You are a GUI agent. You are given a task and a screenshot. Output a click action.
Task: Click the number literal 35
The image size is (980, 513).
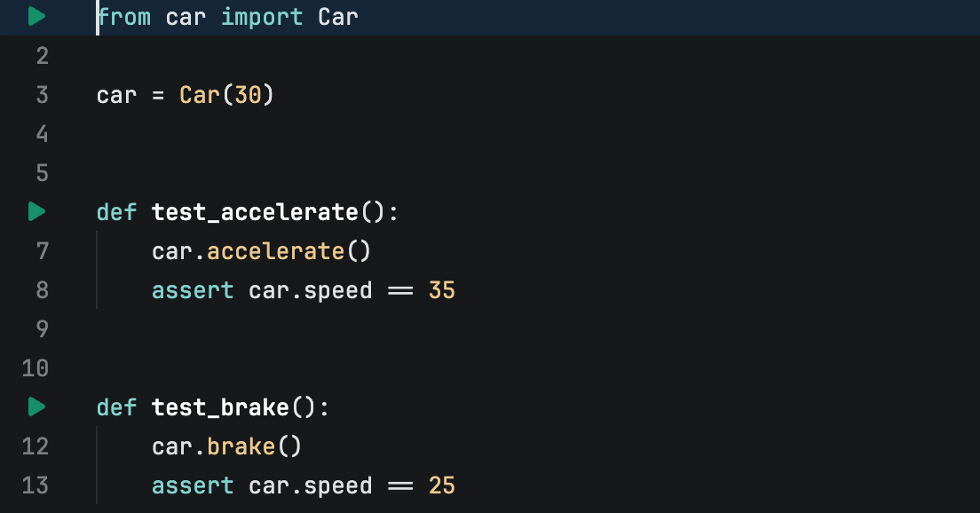(x=441, y=289)
